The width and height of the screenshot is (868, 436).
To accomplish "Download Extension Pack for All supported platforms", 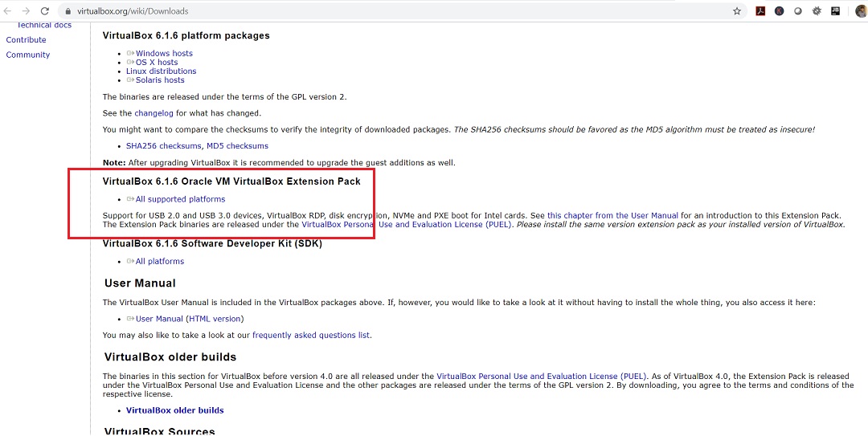I will [x=181, y=199].
